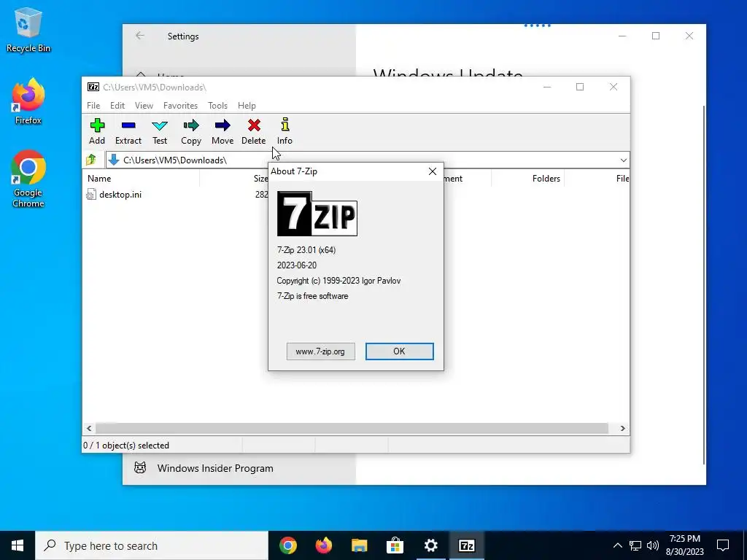The height and width of the screenshot is (560, 747).
Task: Select Google Chrome desktop shortcut
Action: click(x=28, y=179)
